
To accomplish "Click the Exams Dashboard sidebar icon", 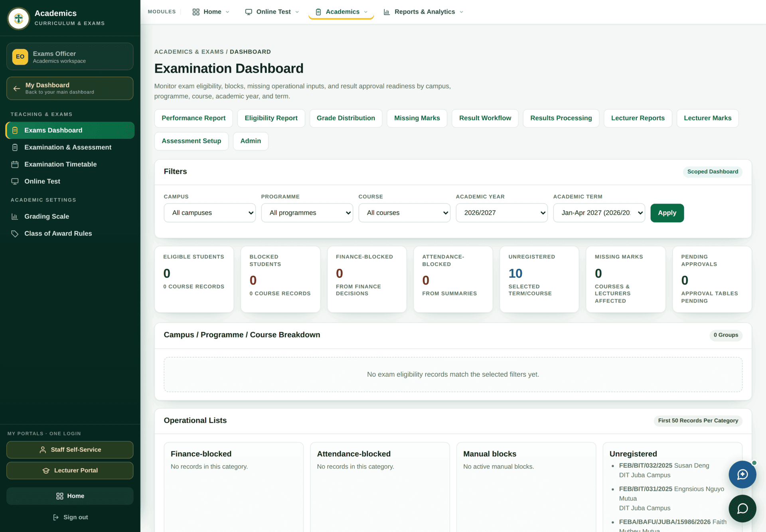I will pos(15,131).
